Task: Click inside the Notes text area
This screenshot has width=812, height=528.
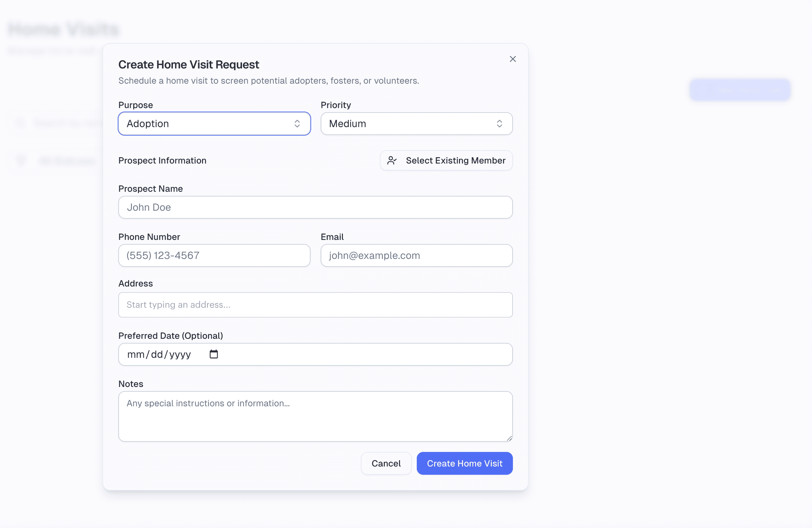Action: (x=315, y=416)
